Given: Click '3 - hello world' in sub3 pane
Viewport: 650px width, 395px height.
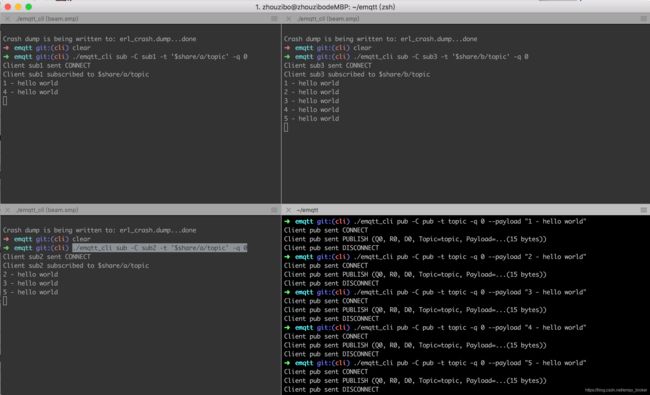Looking at the screenshot, I should click(311, 101).
